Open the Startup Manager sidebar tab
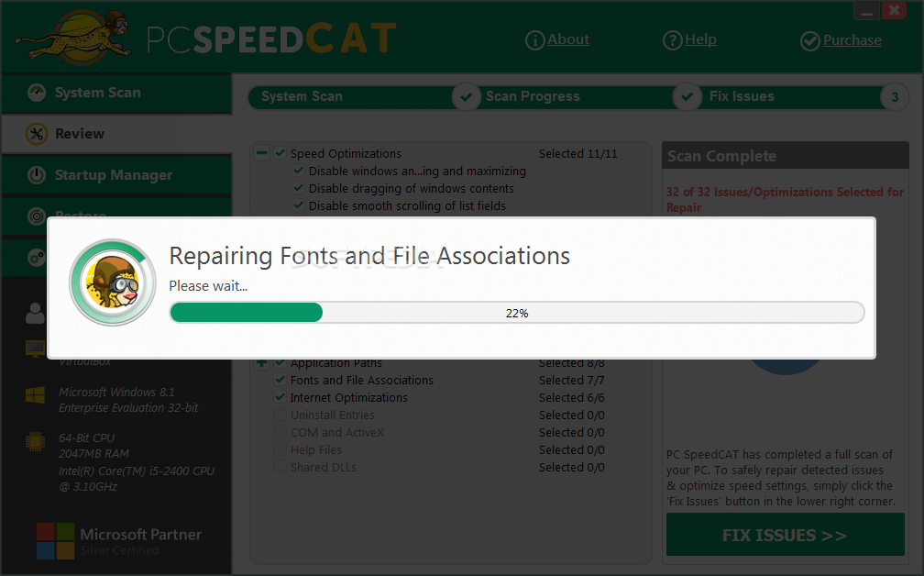The width and height of the screenshot is (924, 576). pyautogui.click(x=116, y=175)
